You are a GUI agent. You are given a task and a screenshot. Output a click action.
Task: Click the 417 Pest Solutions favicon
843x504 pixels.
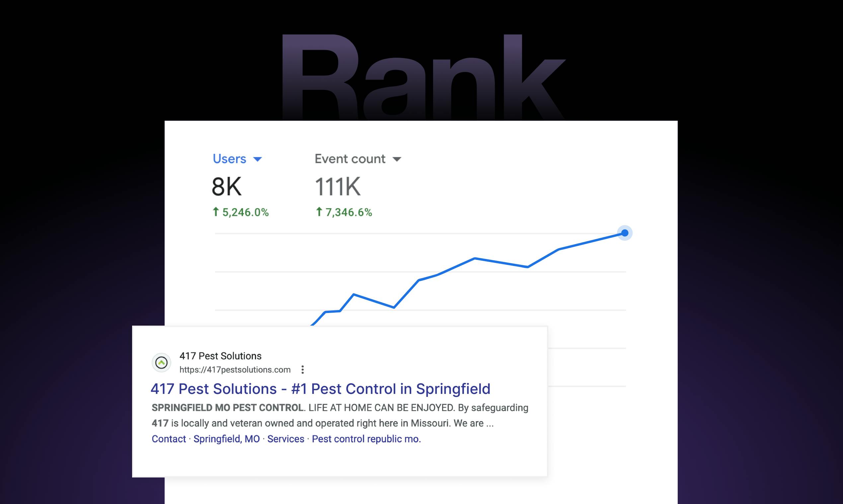click(x=161, y=363)
